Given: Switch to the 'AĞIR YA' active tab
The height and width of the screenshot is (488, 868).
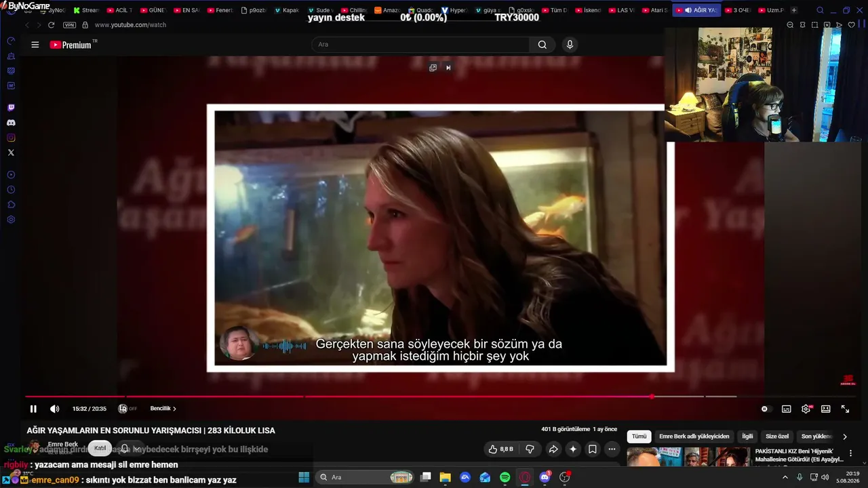Looking at the screenshot, I should [696, 10].
